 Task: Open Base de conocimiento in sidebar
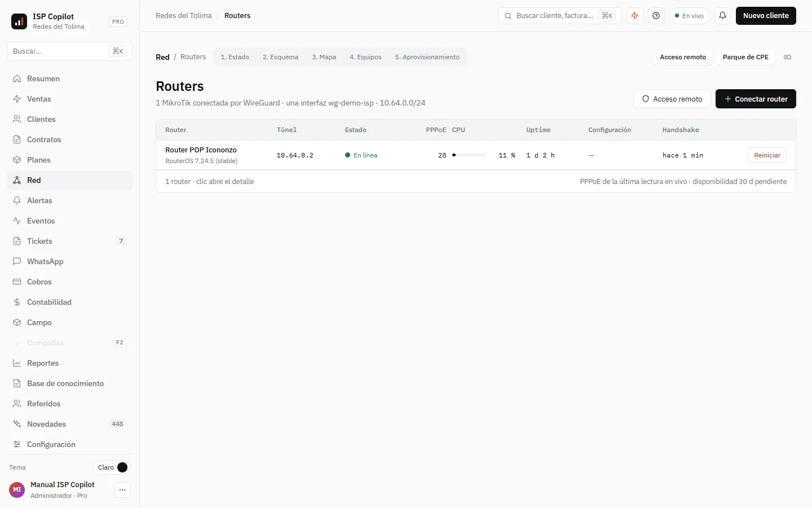69,383
